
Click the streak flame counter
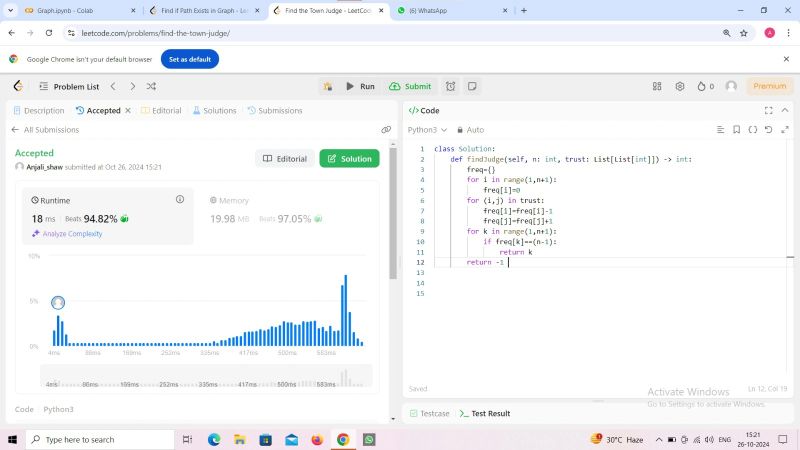(706, 86)
